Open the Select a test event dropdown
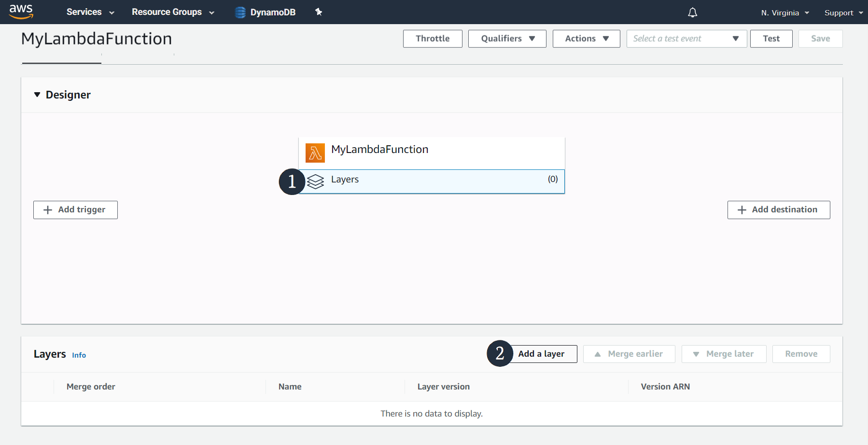 [686, 39]
